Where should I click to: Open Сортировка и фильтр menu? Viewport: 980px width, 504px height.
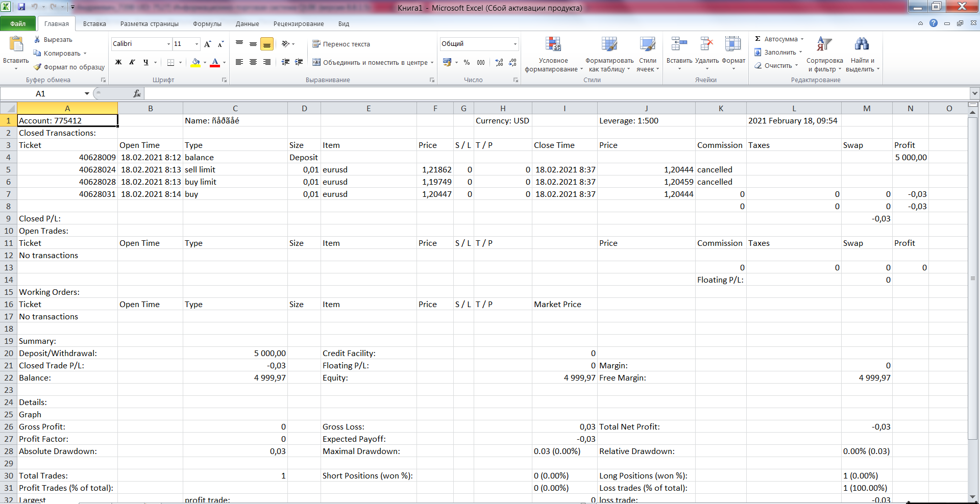click(824, 54)
